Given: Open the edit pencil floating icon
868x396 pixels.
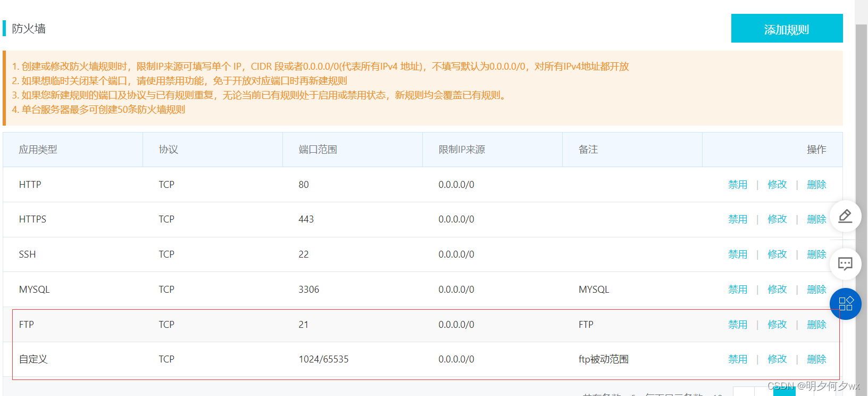Looking at the screenshot, I should point(845,216).
